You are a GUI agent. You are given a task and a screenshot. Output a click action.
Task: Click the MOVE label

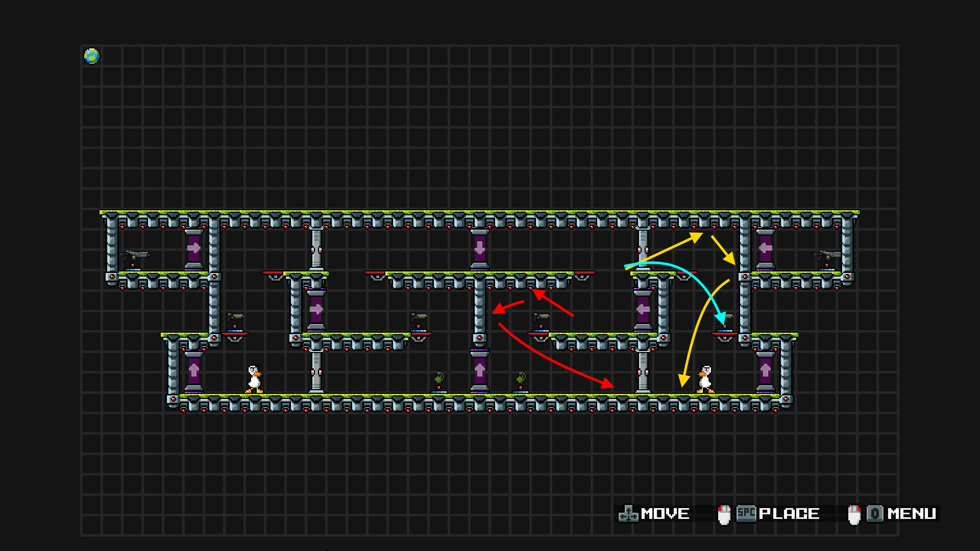(665, 514)
